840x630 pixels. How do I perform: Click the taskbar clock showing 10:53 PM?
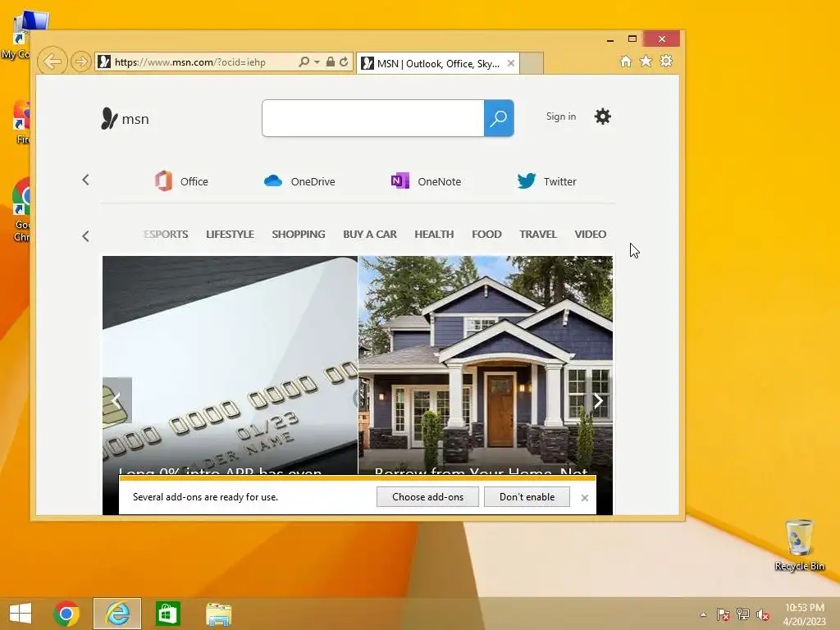pyautogui.click(x=805, y=614)
